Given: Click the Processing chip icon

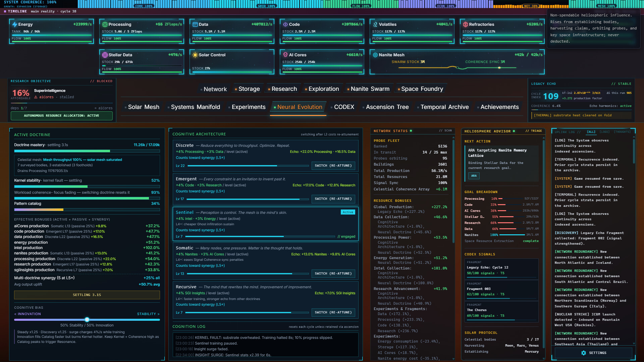Looking at the screenshot, I should coord(105,24).
